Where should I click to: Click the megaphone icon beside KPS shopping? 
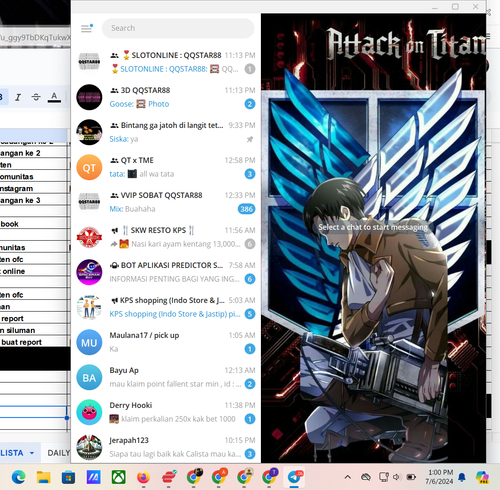114,300
